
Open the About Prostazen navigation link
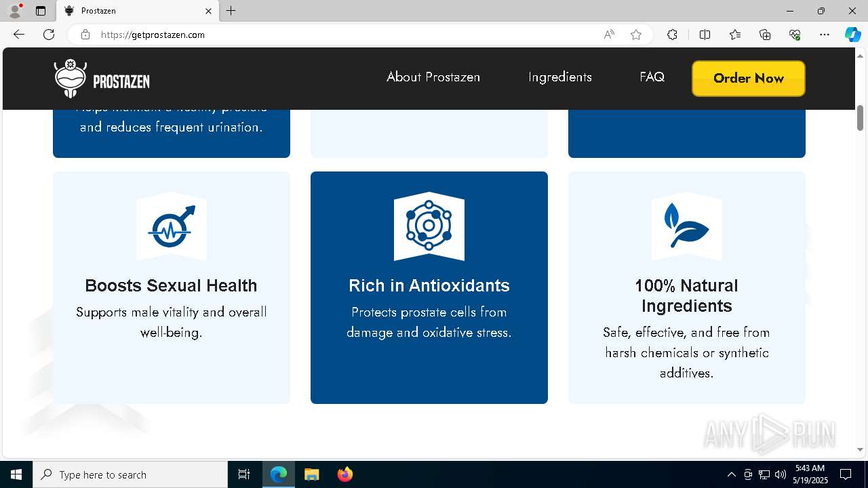(433, 77)
